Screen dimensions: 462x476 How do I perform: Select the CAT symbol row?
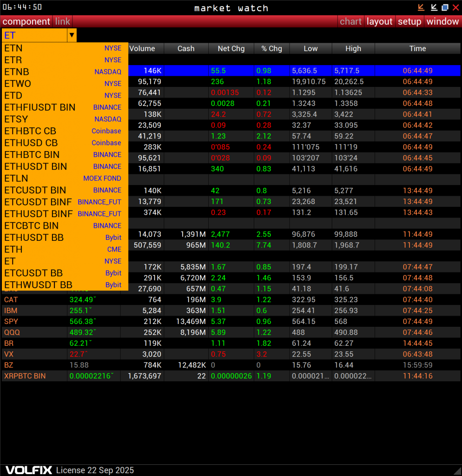point(231,300)
